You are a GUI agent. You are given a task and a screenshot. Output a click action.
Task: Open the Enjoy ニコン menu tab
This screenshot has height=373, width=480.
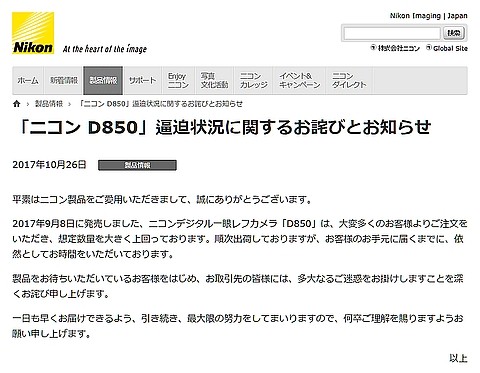tap(178, 81)
